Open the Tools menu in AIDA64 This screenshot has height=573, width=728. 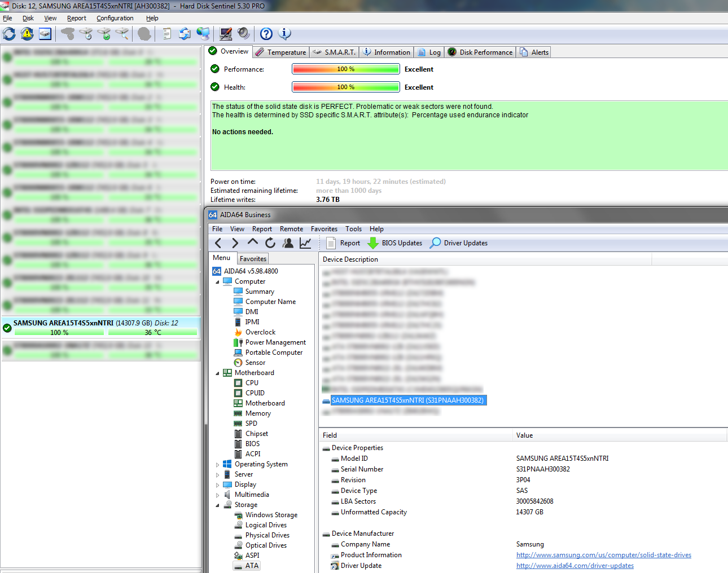tap(354, 229)
